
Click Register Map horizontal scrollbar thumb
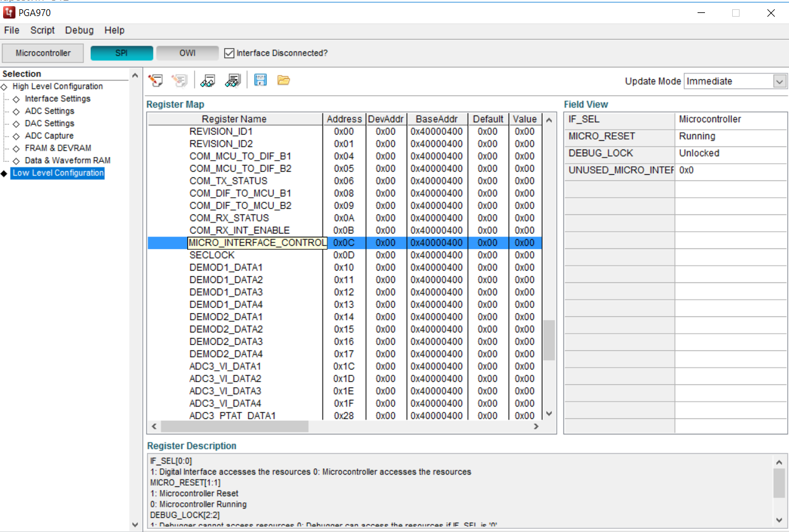coord(234,426)
